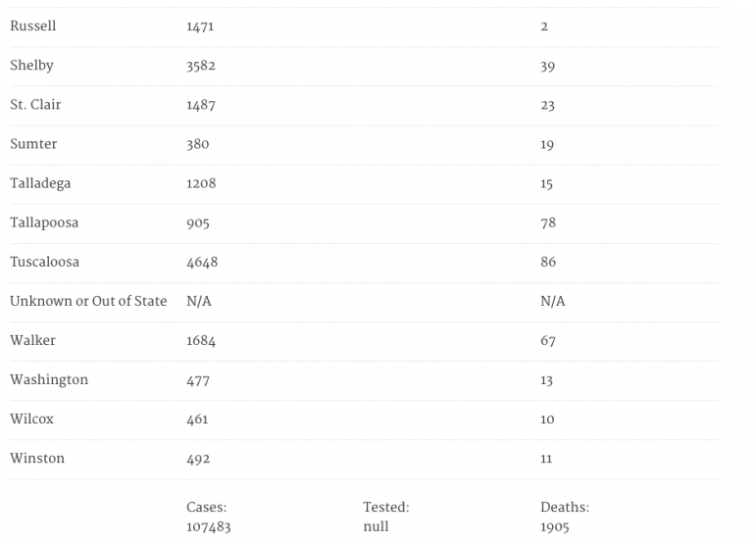The width and height of the screenshot is (756, 543).
Task: Click the Russell county name
Action: pyautogui.click(x=32, y=26)
